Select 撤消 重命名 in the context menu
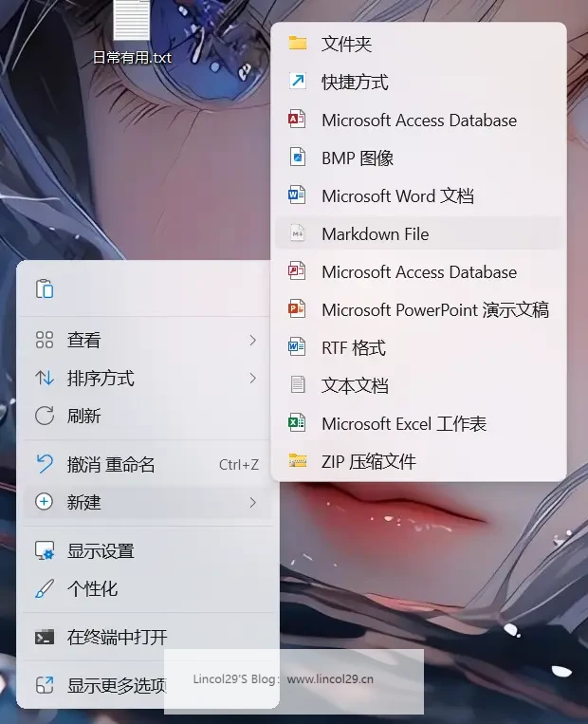This screenshot has width=588, height=724. [x=111, y=464]
